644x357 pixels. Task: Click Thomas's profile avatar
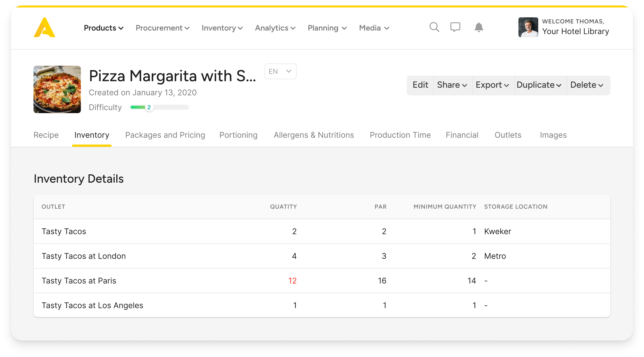(528, 27)
